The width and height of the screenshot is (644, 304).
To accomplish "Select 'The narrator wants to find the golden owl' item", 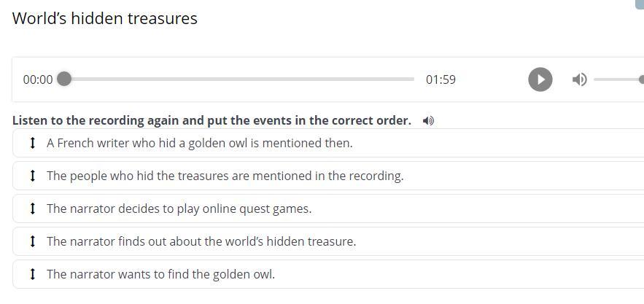I will pos(160,274).
